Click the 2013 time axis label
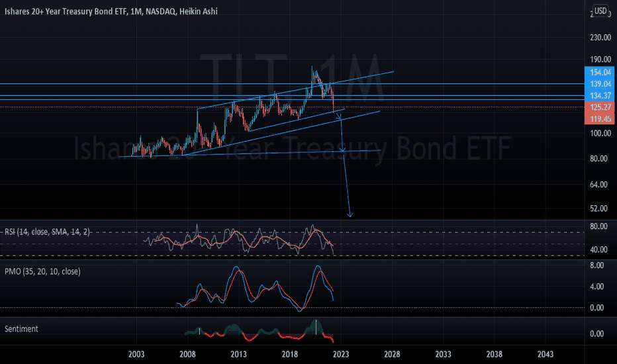This screenshot has height=364, width=617. click(238, 354)
